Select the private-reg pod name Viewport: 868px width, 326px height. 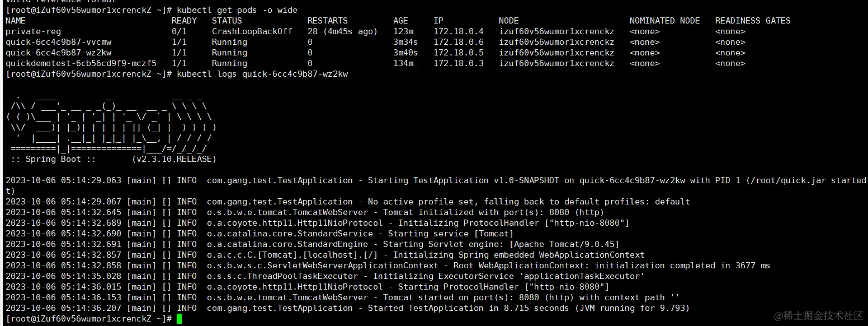pyautogui.click(x=34, y=31)
